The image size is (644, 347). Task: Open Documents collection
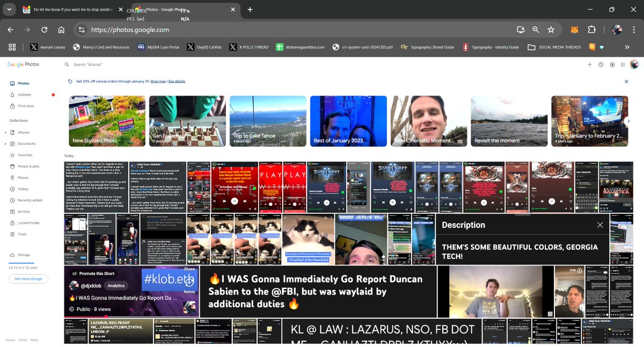coord(26,144)
